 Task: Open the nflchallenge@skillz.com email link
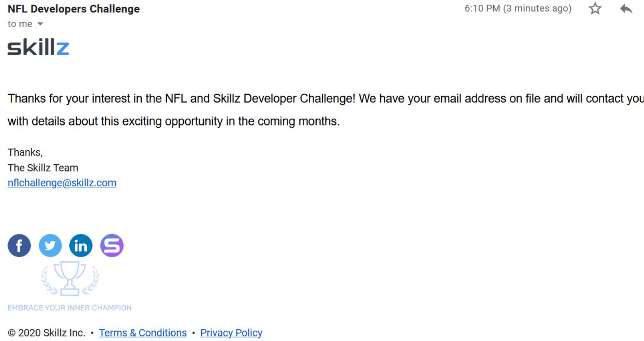62,183
